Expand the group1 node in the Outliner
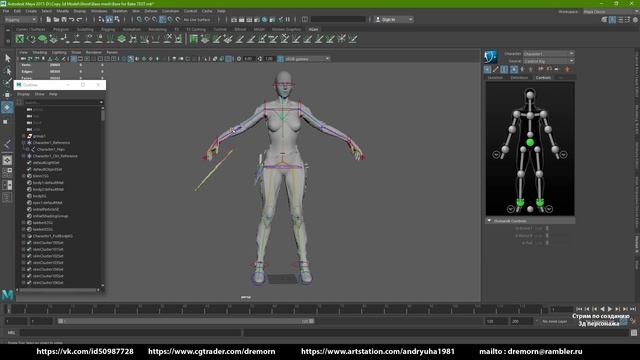This screenshot has height=360, width=640. pyautogui.click(x=24, y=136)
